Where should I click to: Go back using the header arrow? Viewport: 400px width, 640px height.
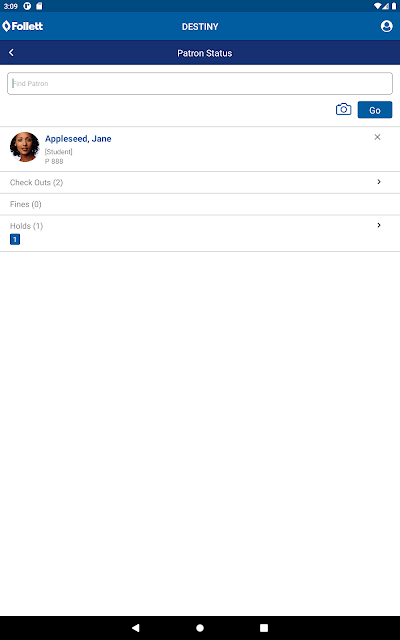pos(11,53)
